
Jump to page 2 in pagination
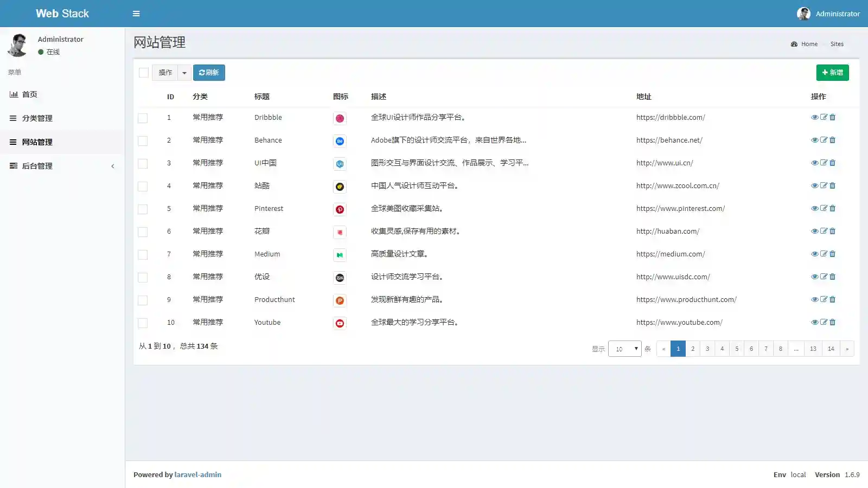coord(693,349)
